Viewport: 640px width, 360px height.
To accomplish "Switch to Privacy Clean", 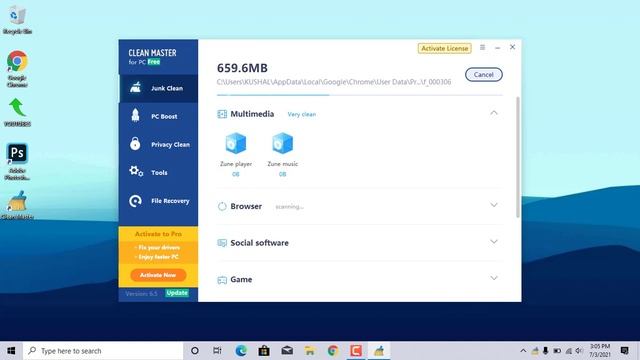I will pyautogui.click(x=158, y=144).
